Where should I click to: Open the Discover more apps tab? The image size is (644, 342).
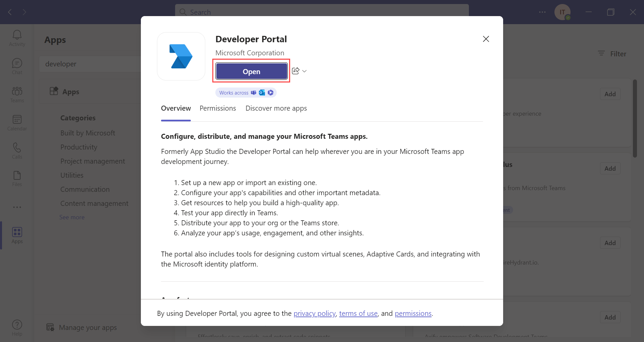pos(276,108)
